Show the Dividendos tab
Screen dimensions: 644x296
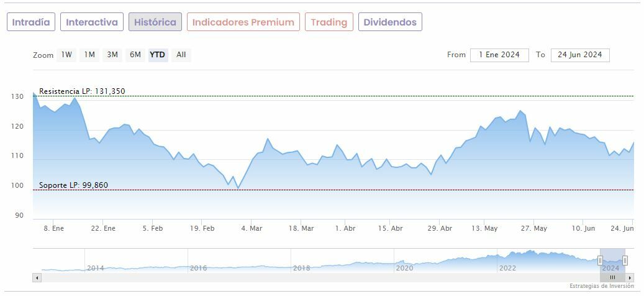coord(390,22)
